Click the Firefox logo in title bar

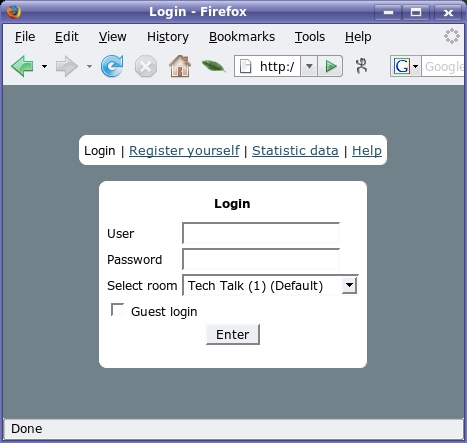14,12
